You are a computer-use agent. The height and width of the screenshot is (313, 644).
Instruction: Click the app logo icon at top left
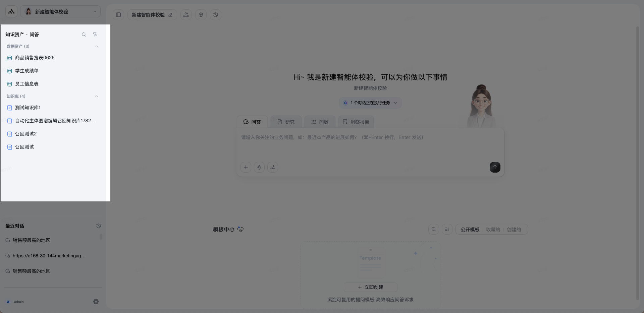point(11,11)
